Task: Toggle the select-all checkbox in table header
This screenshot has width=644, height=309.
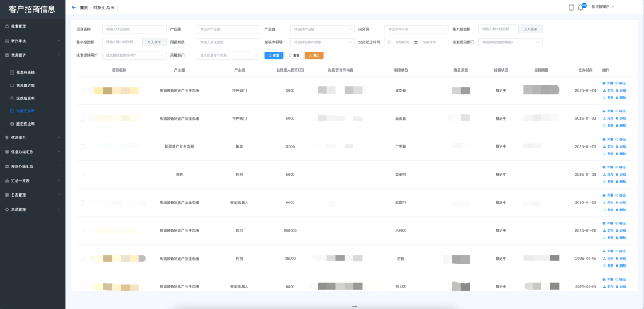Action: (x=82, y=70)
